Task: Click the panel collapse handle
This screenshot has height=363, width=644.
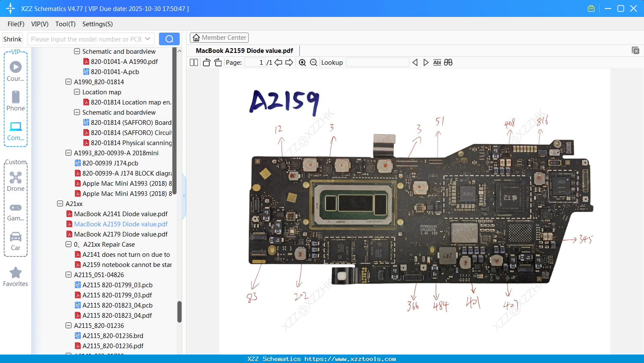Action: tap(184, 196)
